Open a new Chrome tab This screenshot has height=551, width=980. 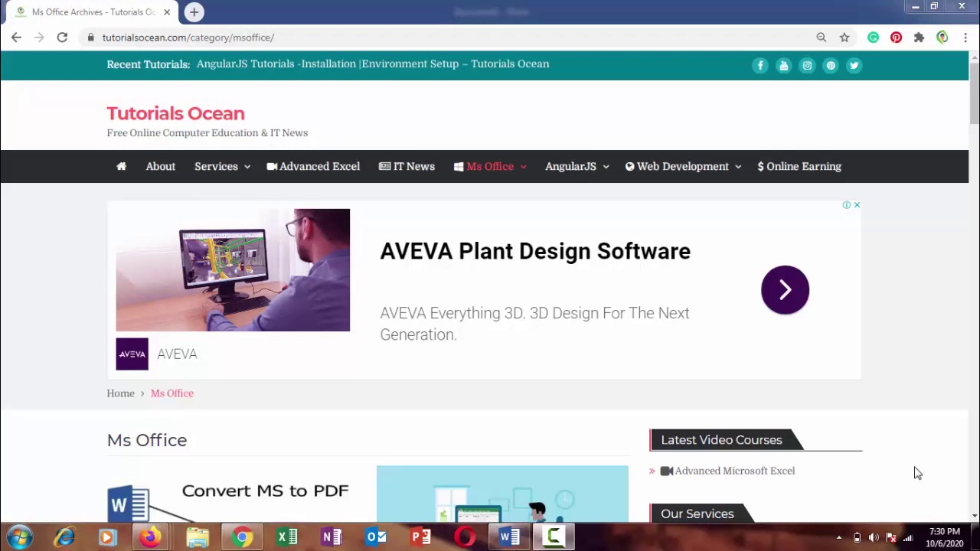point(194,12)
